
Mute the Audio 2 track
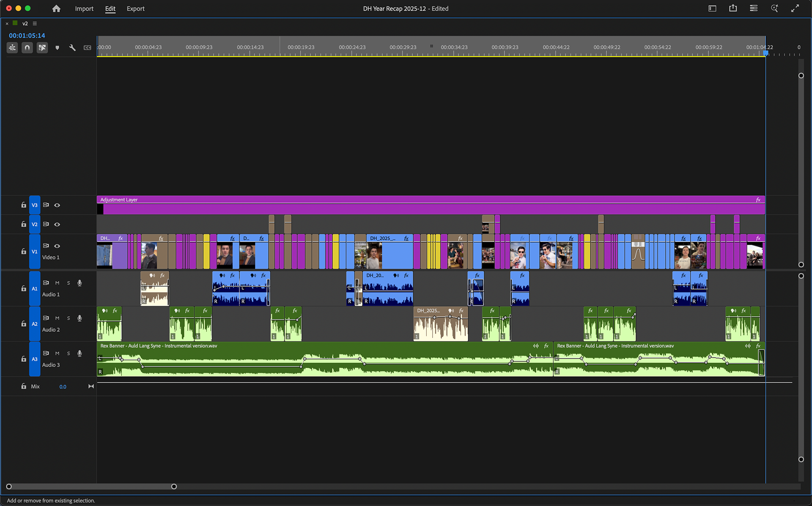(57, 318)
